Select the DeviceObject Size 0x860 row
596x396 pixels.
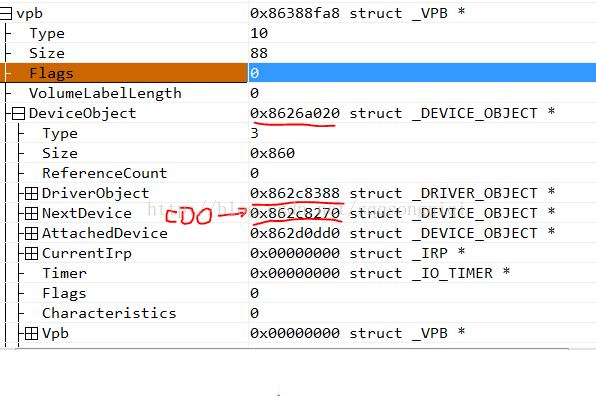coord(298,153)
